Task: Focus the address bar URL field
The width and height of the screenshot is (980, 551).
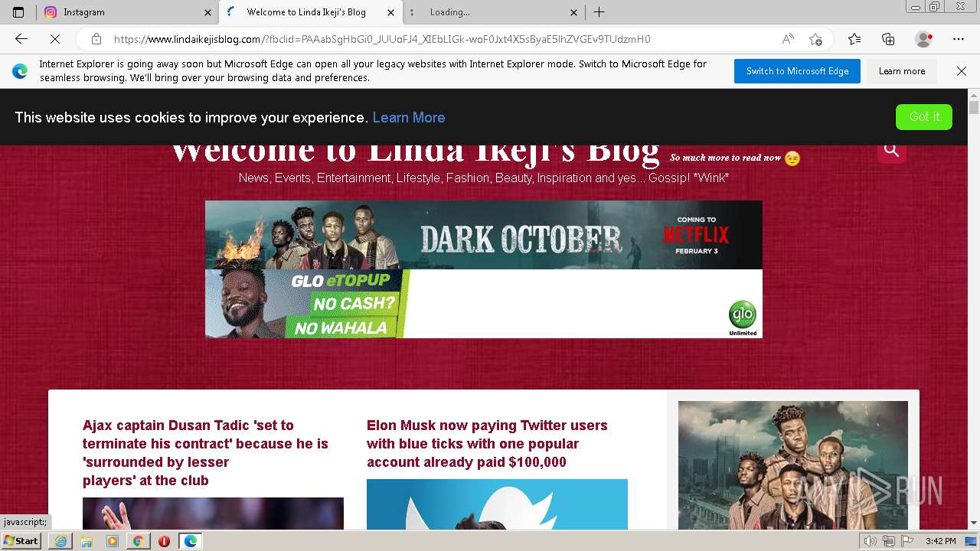Action: (x=444, y=39)
